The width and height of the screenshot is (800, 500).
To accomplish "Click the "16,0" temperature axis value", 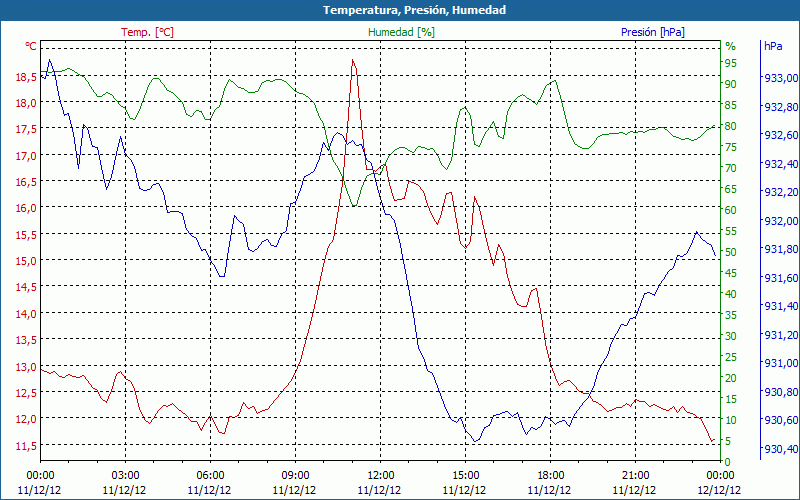I will pos(26,208).
